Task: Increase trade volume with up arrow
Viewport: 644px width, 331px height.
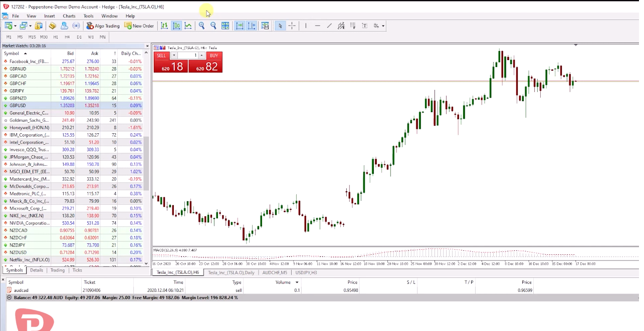Action: point(202,56)
